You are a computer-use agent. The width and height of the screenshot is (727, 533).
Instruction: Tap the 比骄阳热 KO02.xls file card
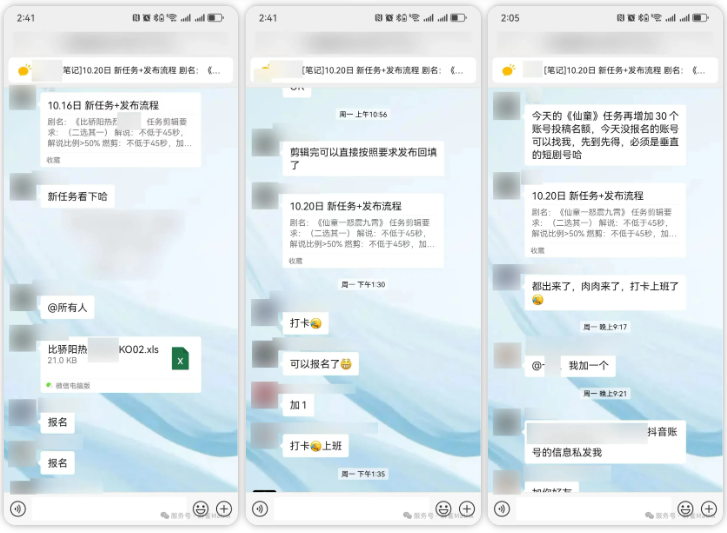[121, 364]
